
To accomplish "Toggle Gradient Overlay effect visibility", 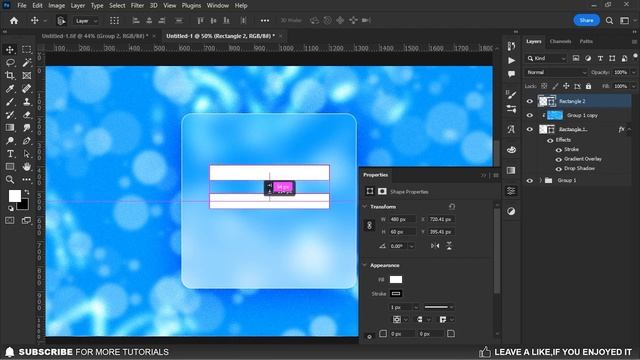I will click(558, 159).
